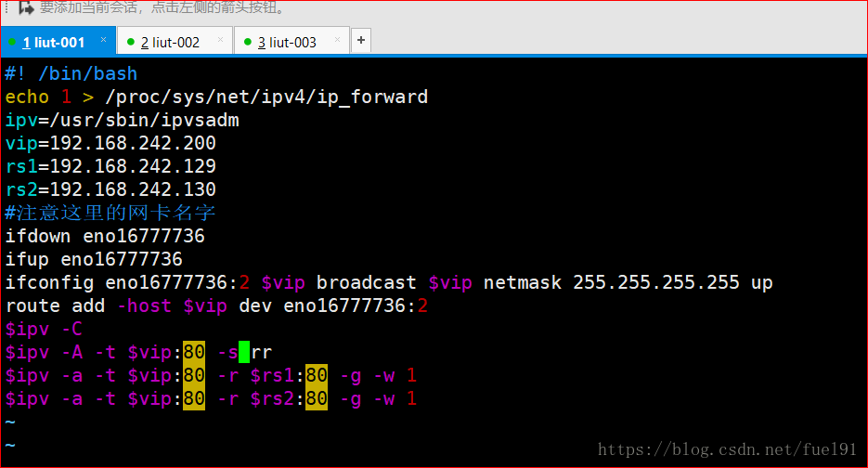Switch to the liut-002 session tab

pyautogui.click(x=175, y=42)
